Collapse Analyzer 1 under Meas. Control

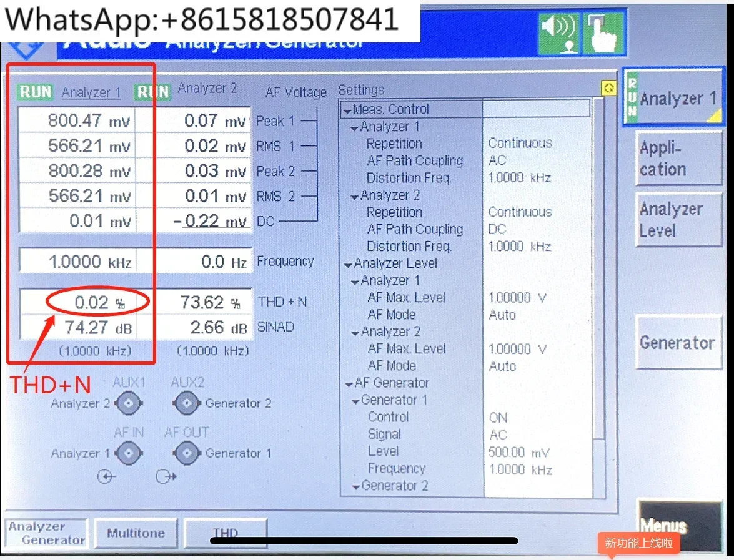point(354,128)
